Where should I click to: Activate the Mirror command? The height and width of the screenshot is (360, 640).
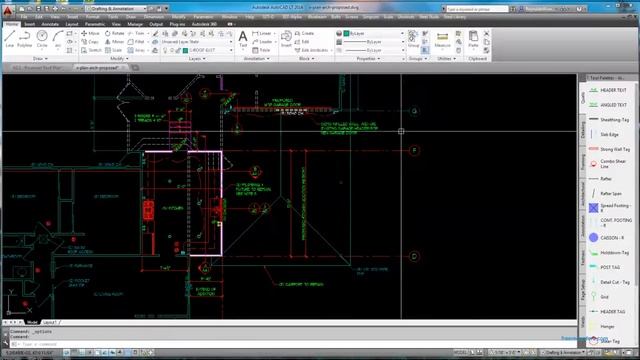pyautogui.click(x=115, y=42)
